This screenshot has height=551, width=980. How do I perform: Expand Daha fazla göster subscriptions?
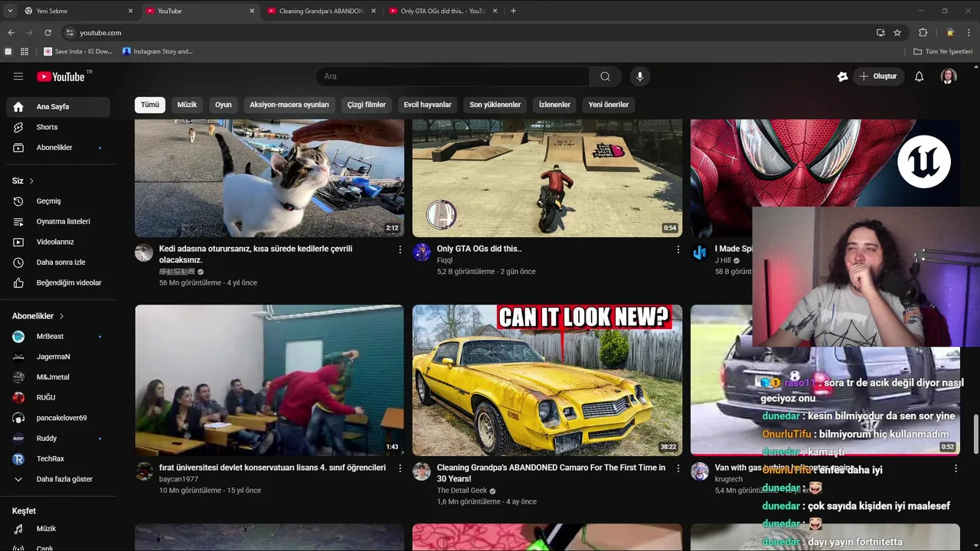pos(58,479)
